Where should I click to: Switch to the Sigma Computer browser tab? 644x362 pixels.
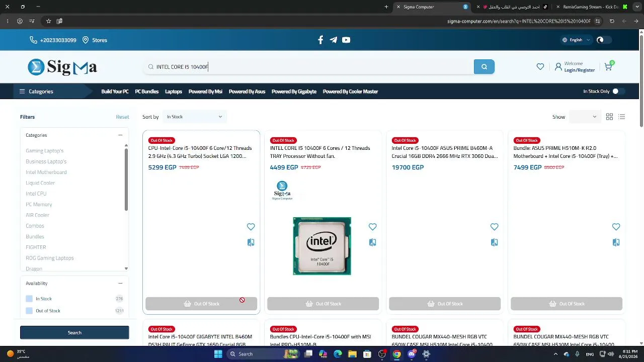pos(433,7)
